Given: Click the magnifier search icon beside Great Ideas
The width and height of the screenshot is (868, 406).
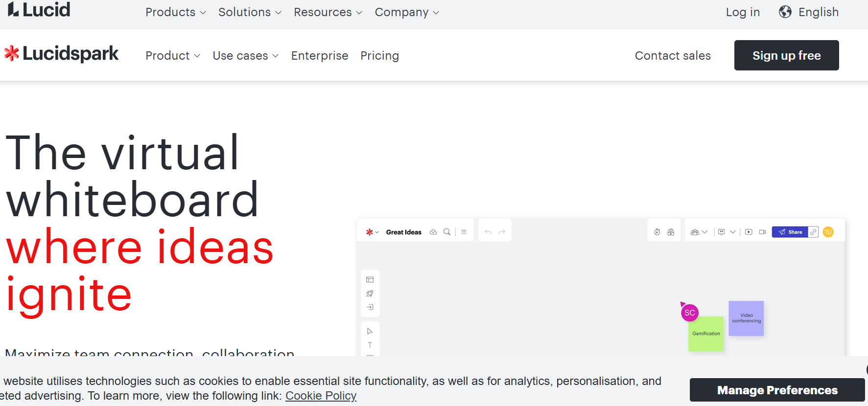Looking at the screenshot, I should tap(446, 232).
